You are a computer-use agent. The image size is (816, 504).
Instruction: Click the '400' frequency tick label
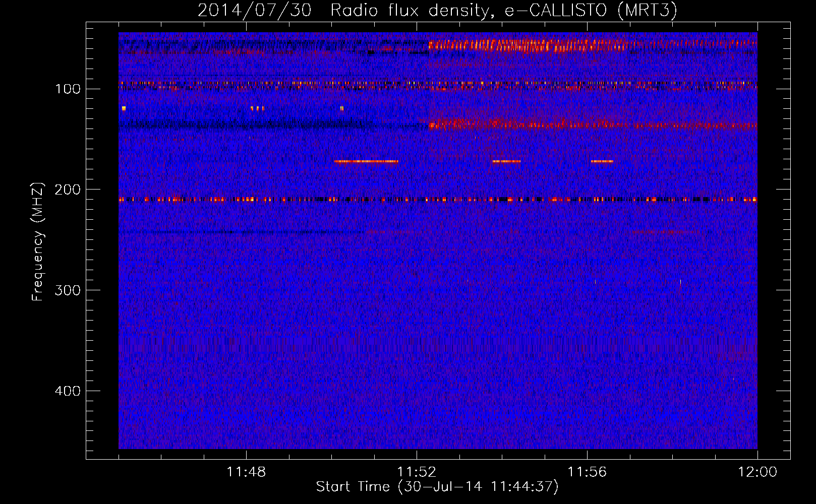tap(68, 392)
